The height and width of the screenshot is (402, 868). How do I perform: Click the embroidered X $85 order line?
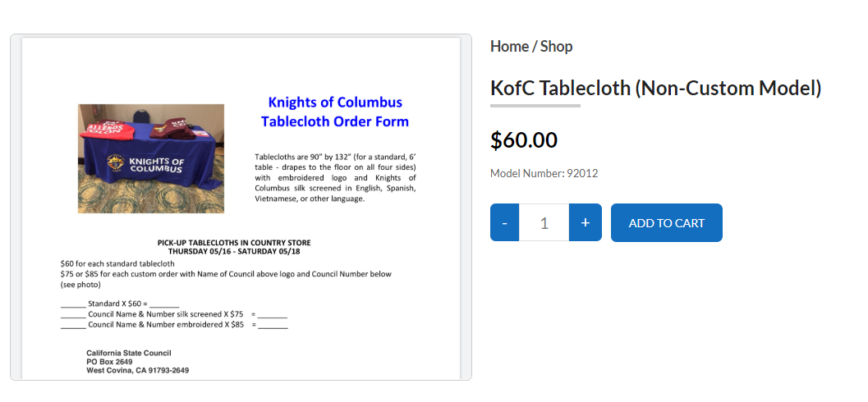174,325
